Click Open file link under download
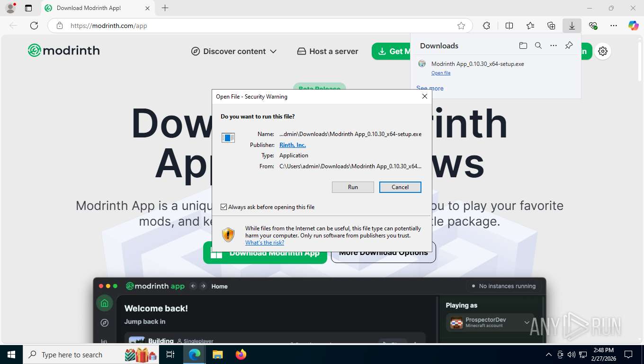This screenshot has width=644, height=364. point(441,73)
